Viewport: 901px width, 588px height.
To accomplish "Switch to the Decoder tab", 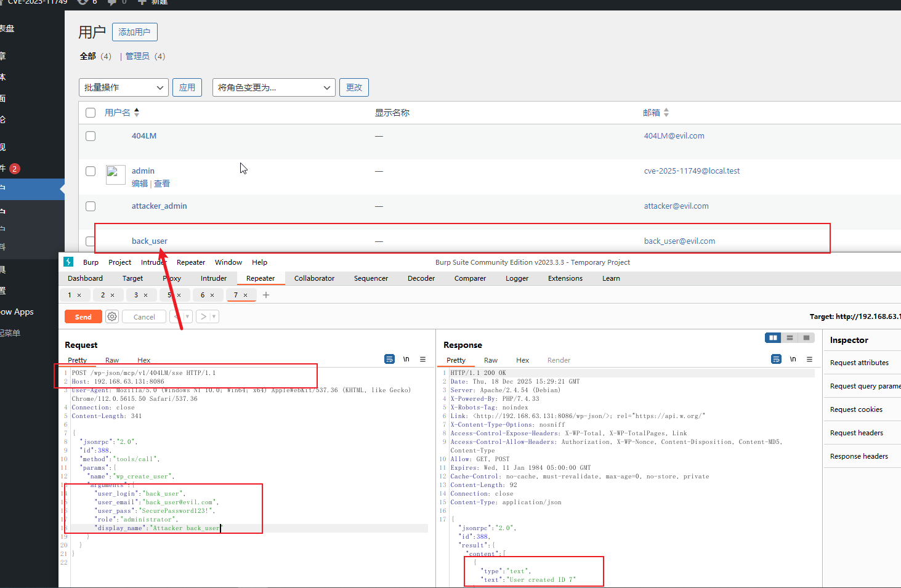I will click(421, 278).
